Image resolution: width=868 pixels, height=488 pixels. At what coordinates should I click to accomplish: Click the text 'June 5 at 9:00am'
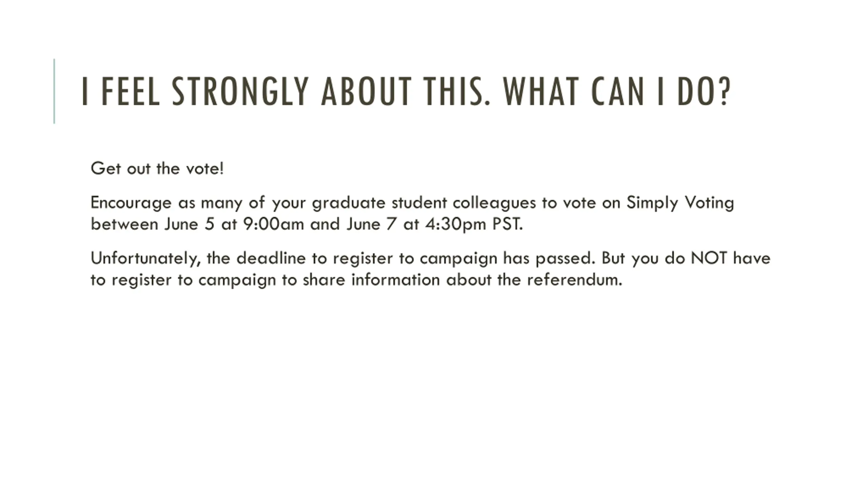234,224
